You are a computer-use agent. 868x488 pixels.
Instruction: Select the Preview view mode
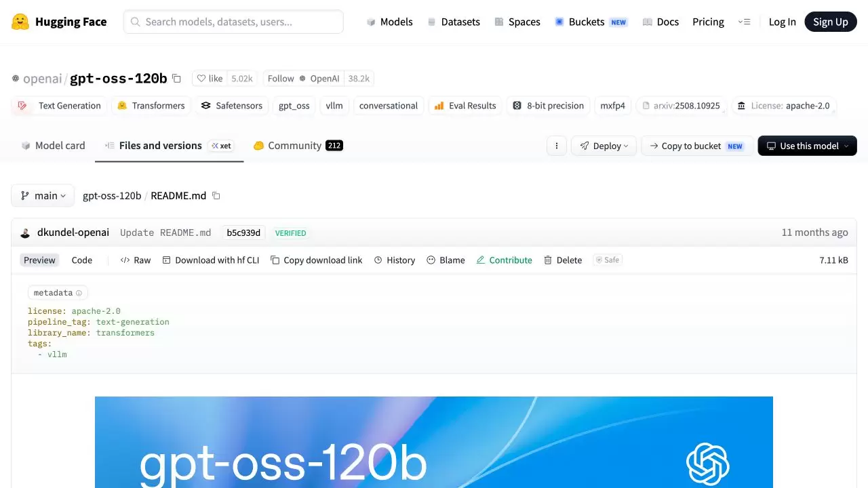(x=39, y=260)
